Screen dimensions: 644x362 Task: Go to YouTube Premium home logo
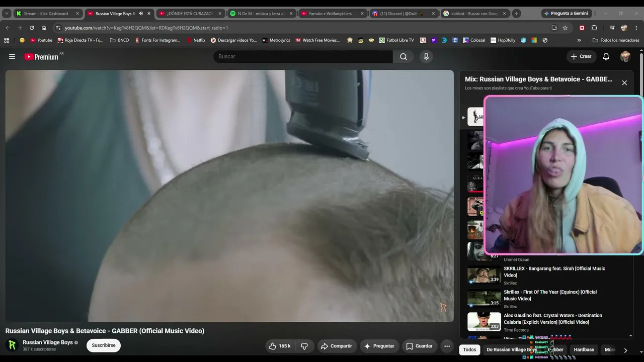[42, 57]
